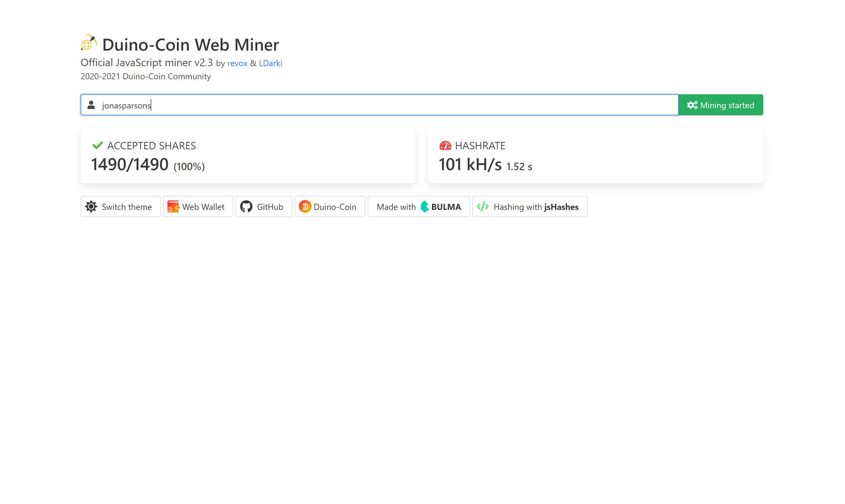This screenshot has height=504, width=845.
Task: Open the LDarki author link
Action: pyautogui.click(x=270, y=63)
